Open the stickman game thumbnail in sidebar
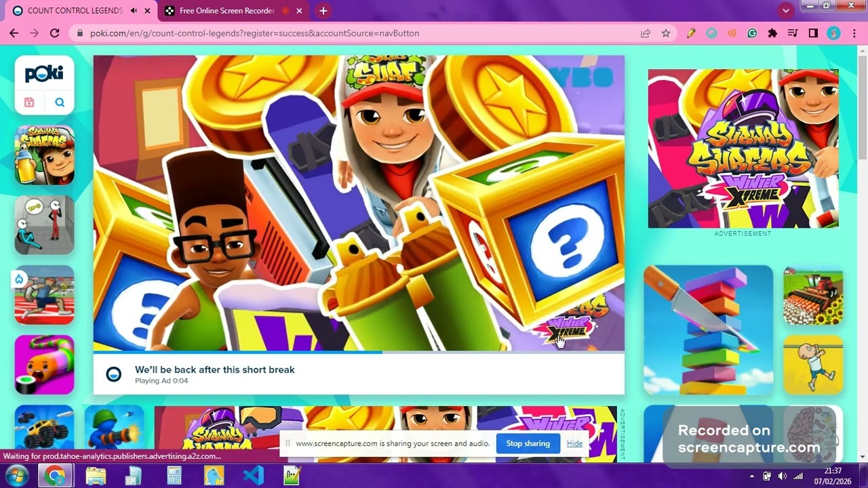 (x=44, y=225)
